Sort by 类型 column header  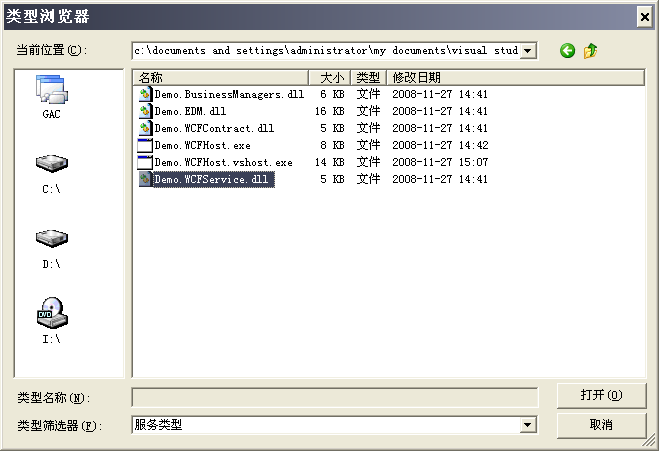coord(369,77)
